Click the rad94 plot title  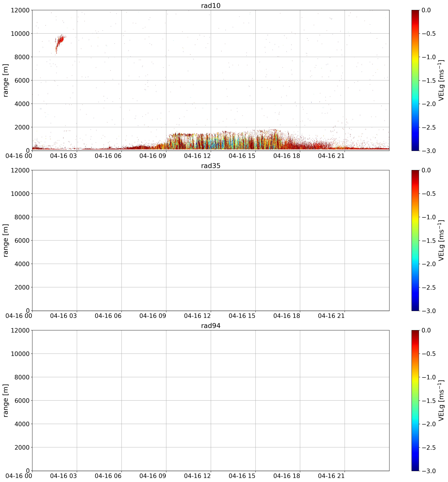coord(211,326)
